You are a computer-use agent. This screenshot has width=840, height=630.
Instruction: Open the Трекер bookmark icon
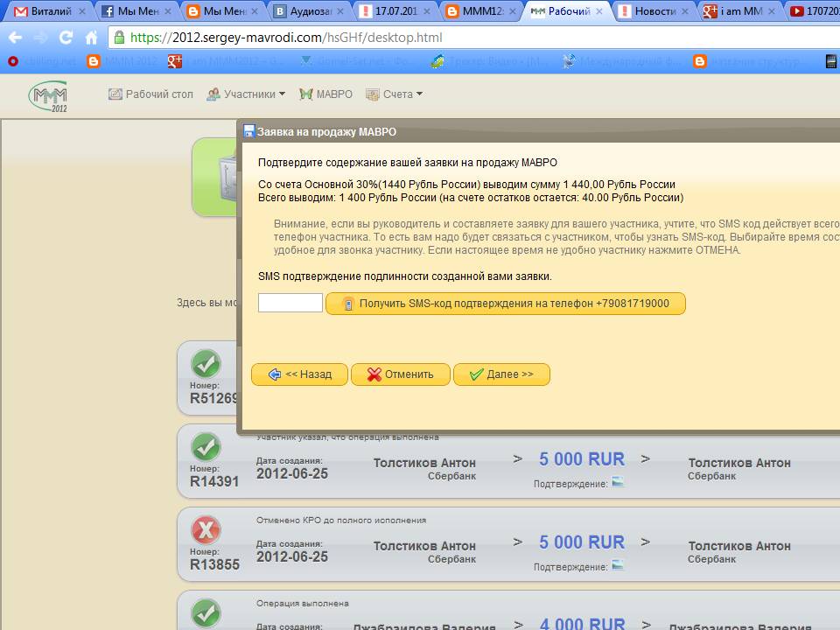(437, 61)
